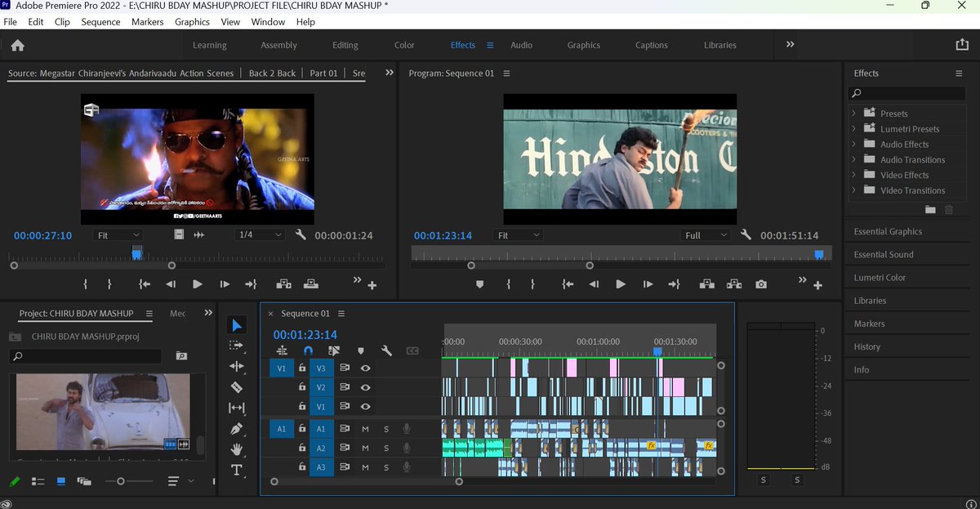This screenshot has width=980, height=509.
Task: Open Source monitor 1/4 resolution dropdown
Action: [x=260, y=235]
